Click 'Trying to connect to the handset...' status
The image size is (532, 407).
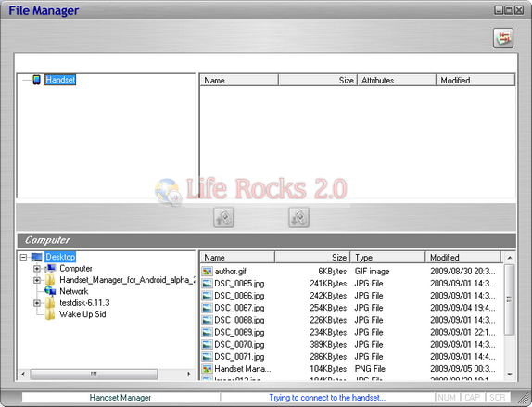[x=327, y=398]
